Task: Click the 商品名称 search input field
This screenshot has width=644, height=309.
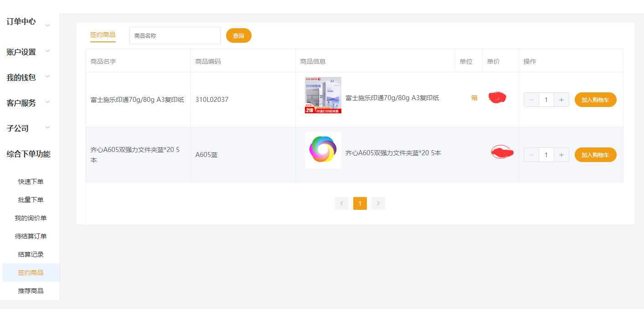Action: click(x=175, y=35)
